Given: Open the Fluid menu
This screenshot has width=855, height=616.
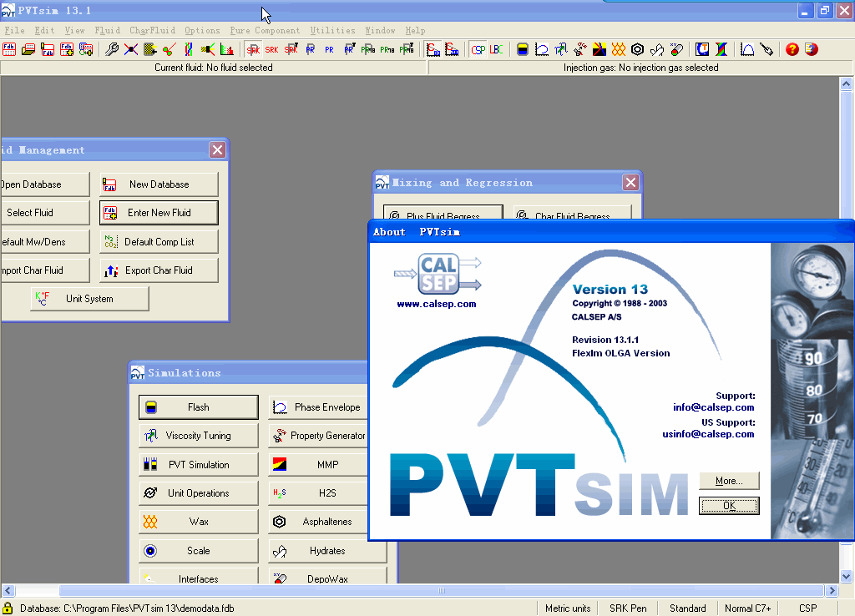Looking at the screenshot, I should click(x=108, y=31).
